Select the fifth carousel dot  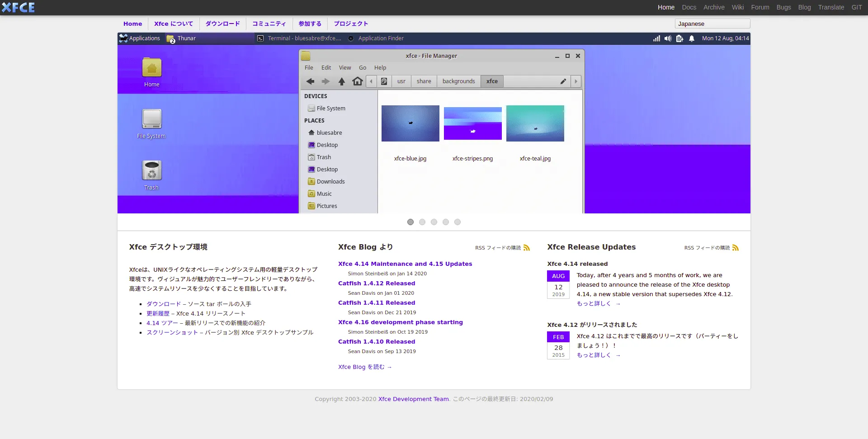(458, 222)
